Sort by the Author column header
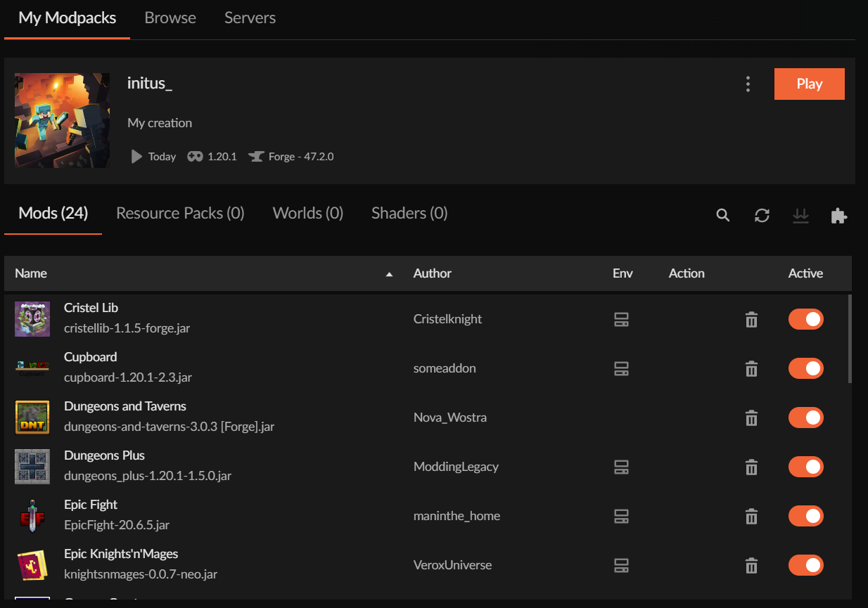Image resolution: width=868 pixels, height=608 pixels. (x=433, y=273)
